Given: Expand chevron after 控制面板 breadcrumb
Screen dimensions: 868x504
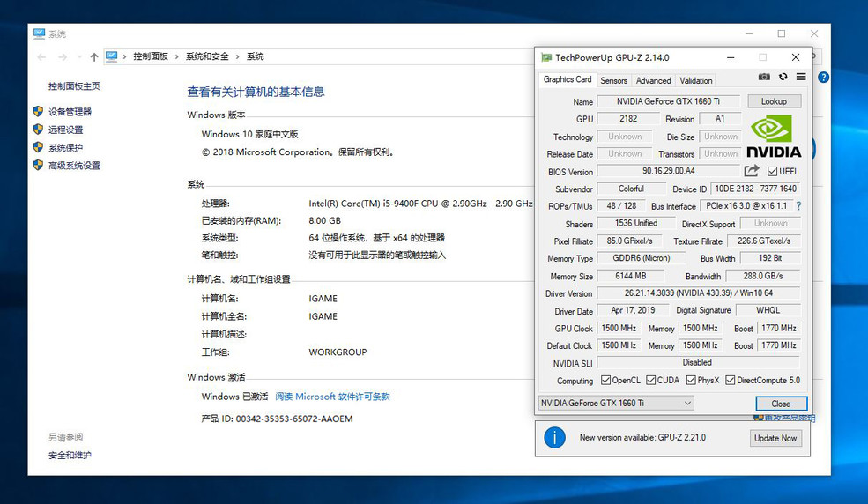Looking at the screenshot, I should tap(176, 57).
